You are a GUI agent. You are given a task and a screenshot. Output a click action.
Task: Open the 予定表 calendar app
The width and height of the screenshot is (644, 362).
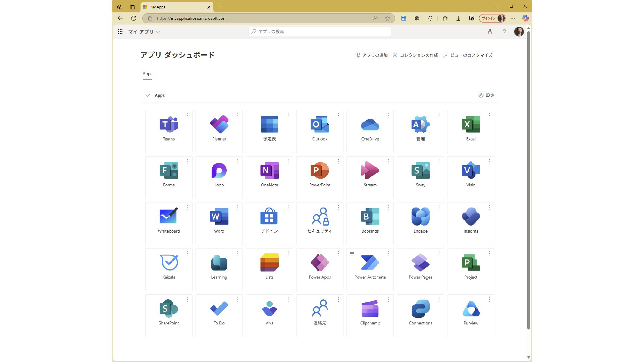pyautogui.click(x=269, y=131)
